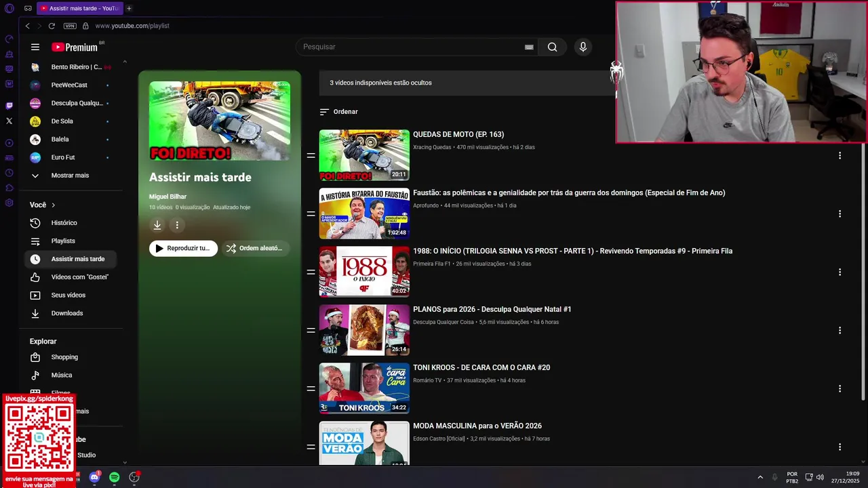Screen dimensions: 868x488
Task: Grab reorder handle of Faustão video row
Action: coord(311,213)
